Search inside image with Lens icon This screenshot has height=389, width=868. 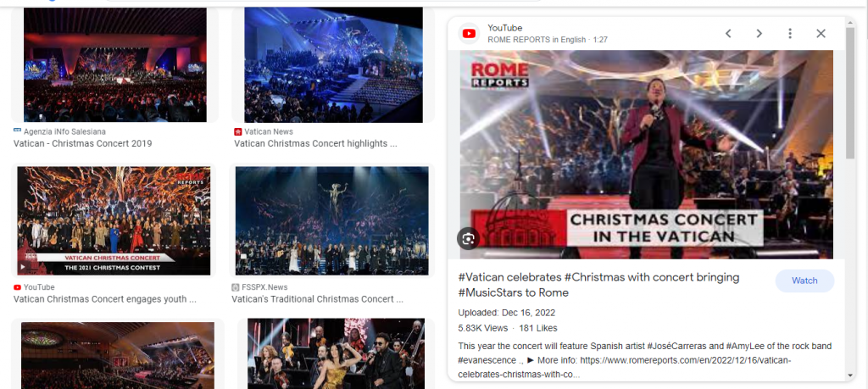(x=468, y=238)
